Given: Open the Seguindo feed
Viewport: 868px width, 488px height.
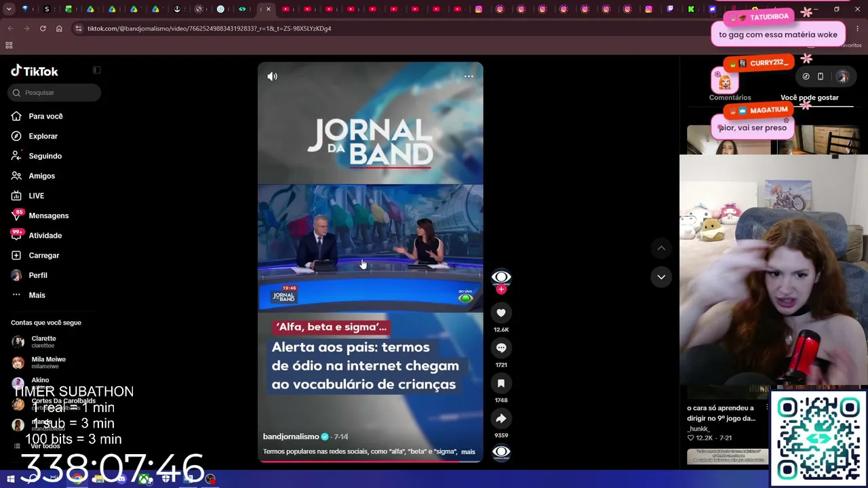Looking at the screenshot, I should pyautogui.click(x=45, y=156).
